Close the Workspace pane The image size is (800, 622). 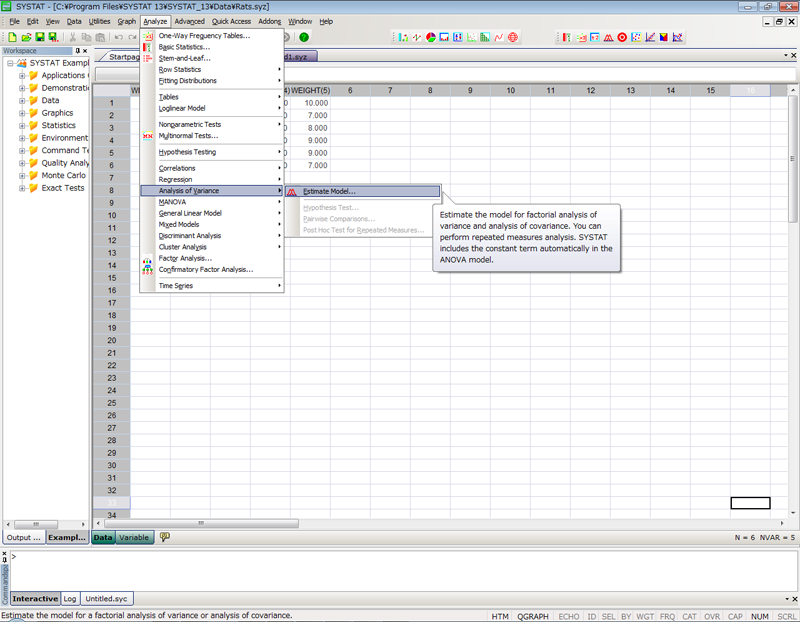(x=85, y=51)
